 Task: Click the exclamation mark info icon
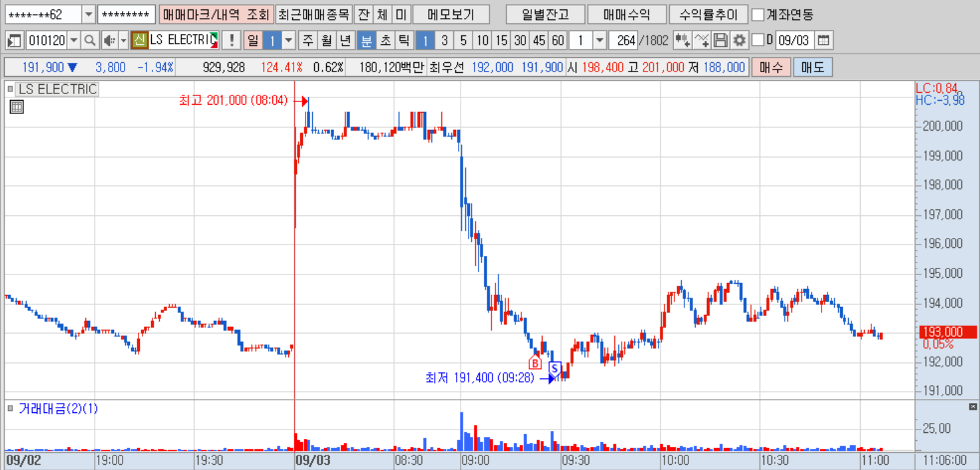coord(231,40)
